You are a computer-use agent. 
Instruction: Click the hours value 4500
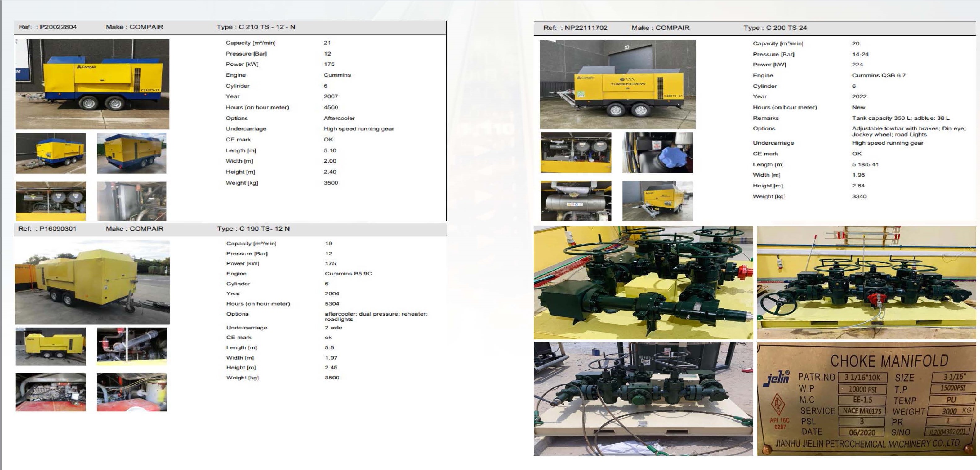pos(331,107)
